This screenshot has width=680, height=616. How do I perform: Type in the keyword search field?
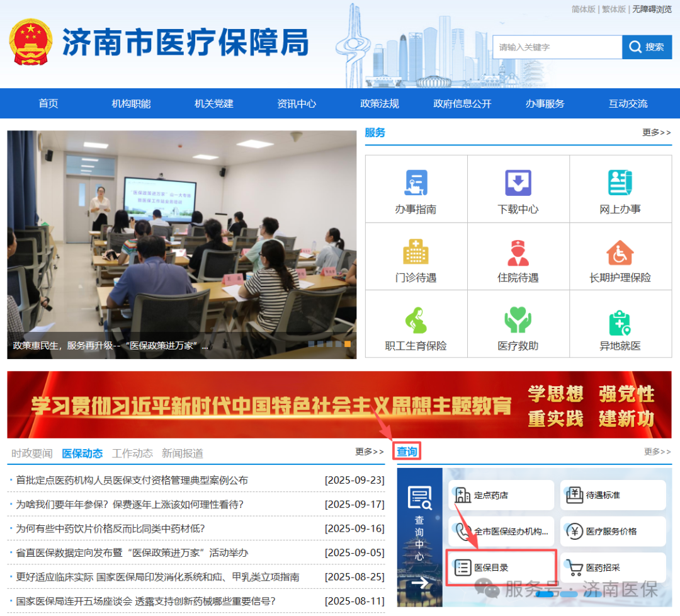(x=557, y=47)
